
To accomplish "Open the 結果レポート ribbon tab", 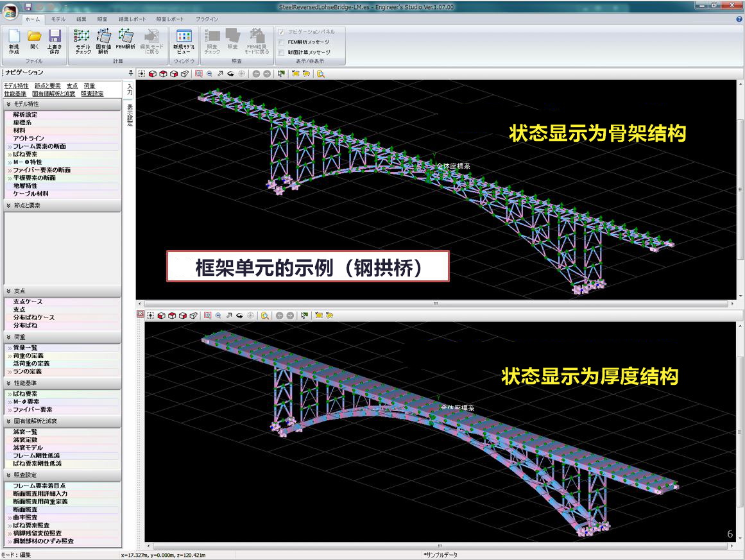I will [x=132, y=19].
